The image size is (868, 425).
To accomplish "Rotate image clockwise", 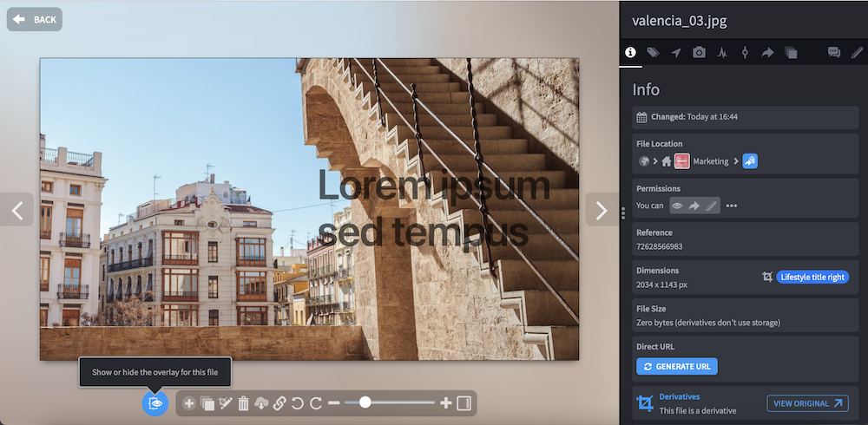I will [x=316, y=403].
